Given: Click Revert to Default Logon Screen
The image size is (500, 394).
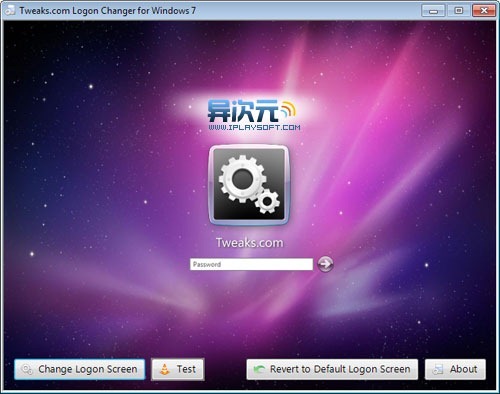Looking at the screenshot, I should 332,369.
